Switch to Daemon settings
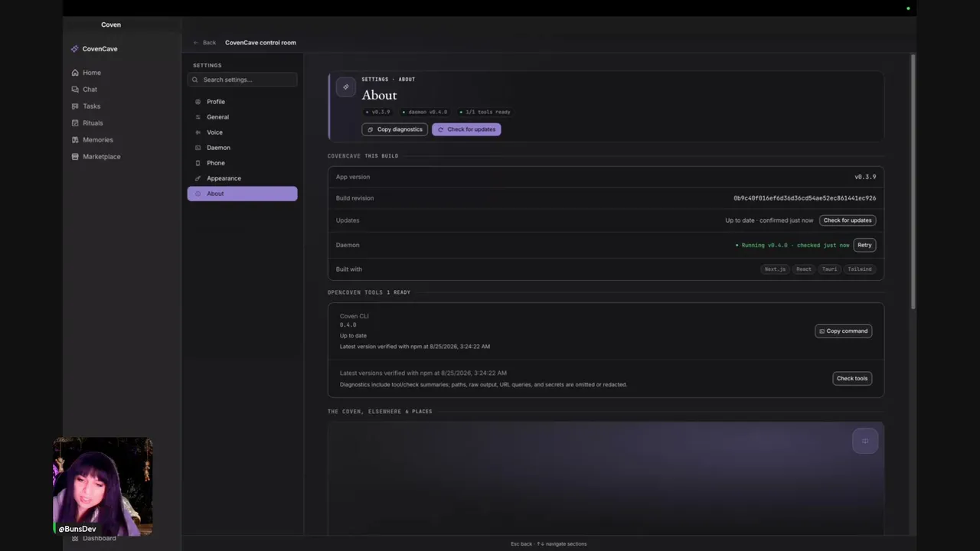 pyautogui.click(x=242, y=148)
